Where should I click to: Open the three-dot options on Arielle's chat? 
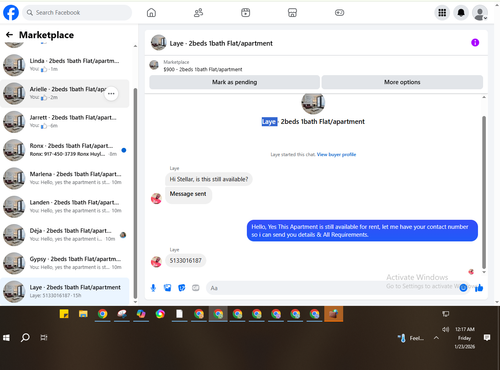(111, 93)
